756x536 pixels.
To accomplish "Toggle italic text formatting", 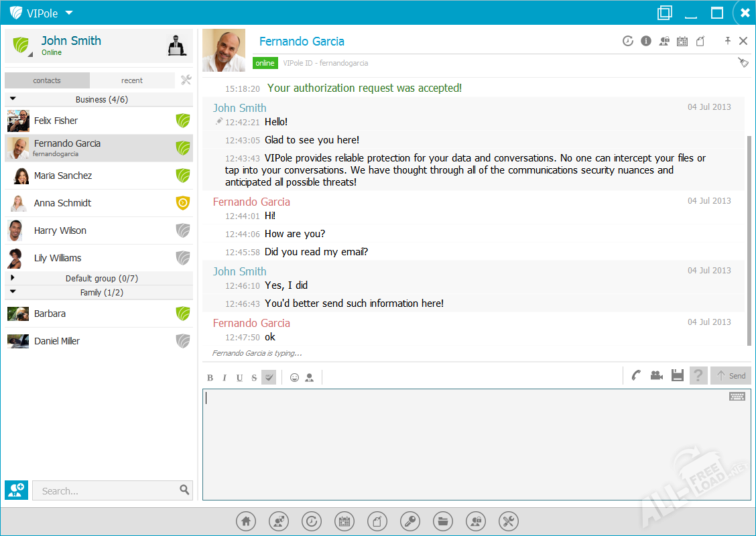I will pyautogui.click(x=225, y=378).
